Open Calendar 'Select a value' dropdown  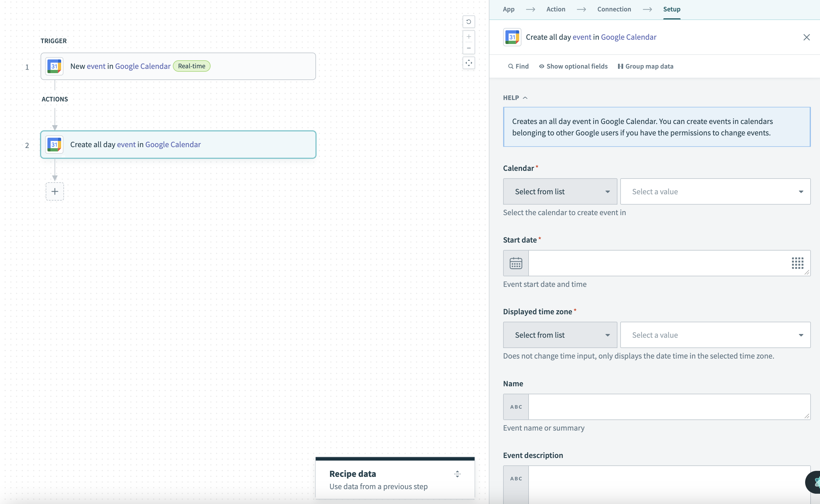point(715,191)
